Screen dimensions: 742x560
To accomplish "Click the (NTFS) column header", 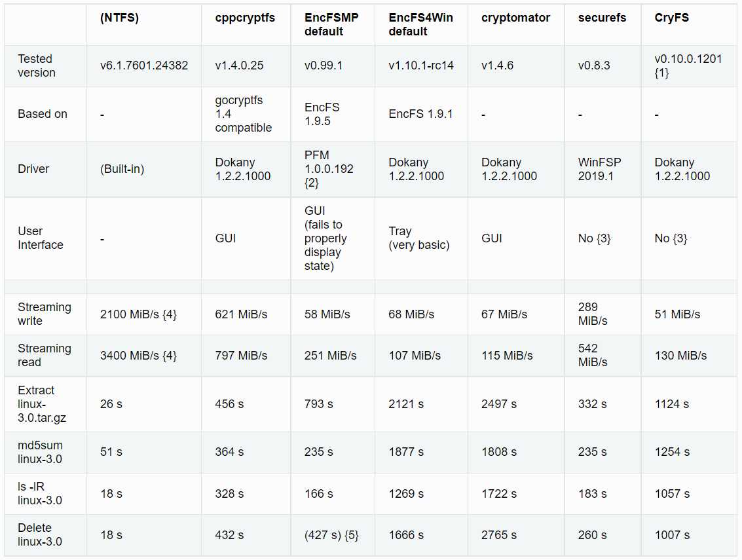I will pos(120,18).
